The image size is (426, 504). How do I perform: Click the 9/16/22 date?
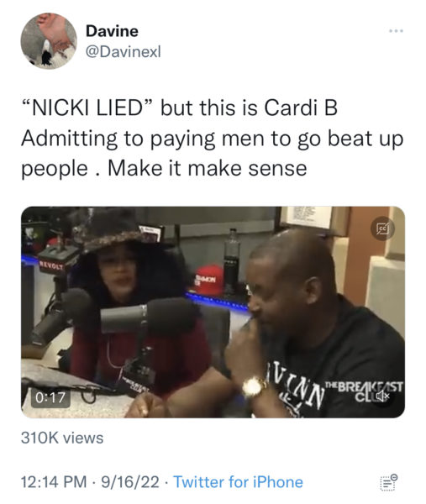point(130,482)
